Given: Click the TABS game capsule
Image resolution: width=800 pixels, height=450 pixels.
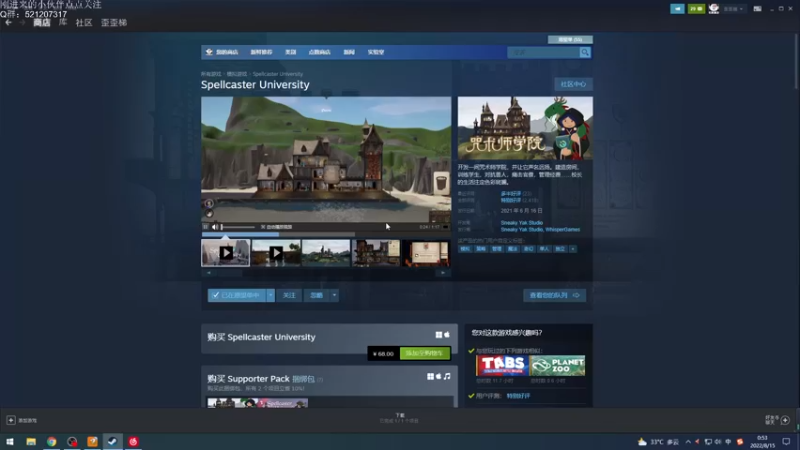Looking at the screenshot, I should point(503,365).
